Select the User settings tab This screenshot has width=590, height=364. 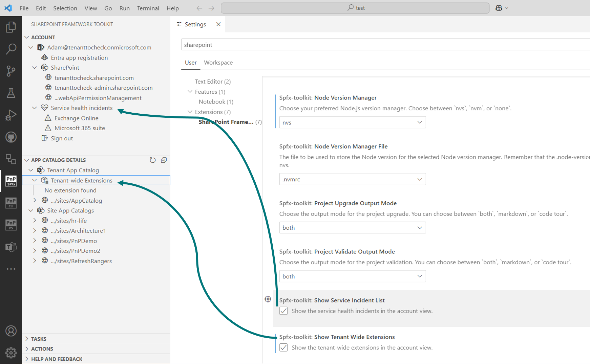pos(191,63)
